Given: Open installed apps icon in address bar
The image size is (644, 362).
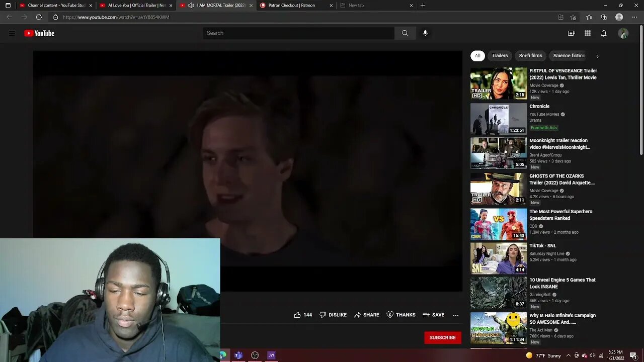Looking at the screenshot, I should [560, 17].
